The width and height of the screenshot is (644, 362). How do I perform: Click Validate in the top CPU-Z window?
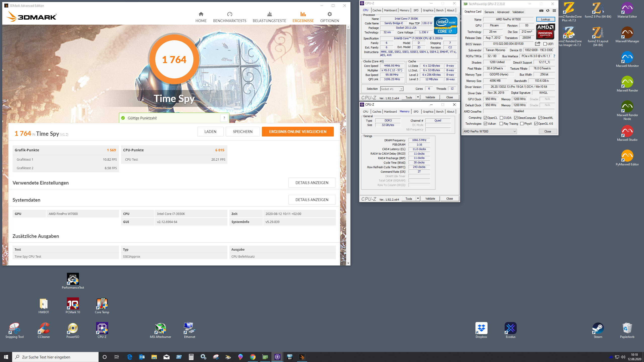click(x=430, y=97)
